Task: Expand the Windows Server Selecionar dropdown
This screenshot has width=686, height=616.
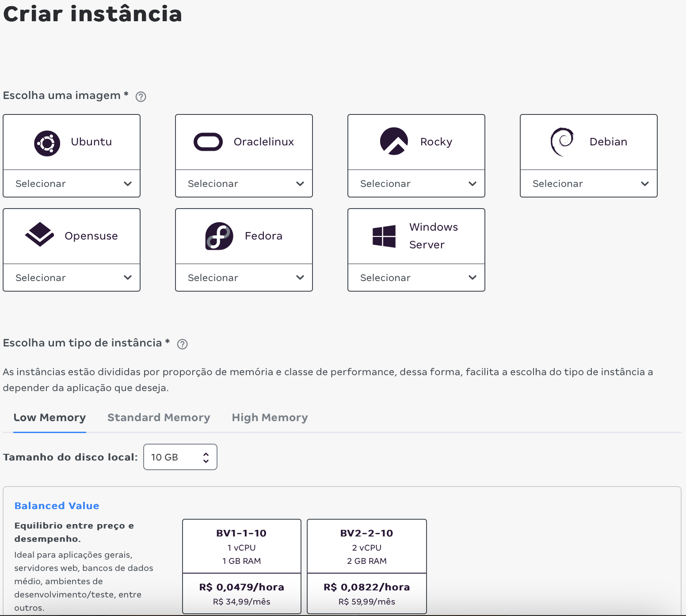Action: [416, 278]
